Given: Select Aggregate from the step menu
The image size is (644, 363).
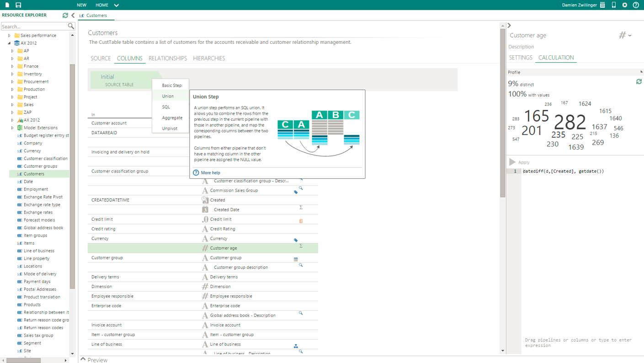Looking at the screenshot, I should [x=172, y=118].
